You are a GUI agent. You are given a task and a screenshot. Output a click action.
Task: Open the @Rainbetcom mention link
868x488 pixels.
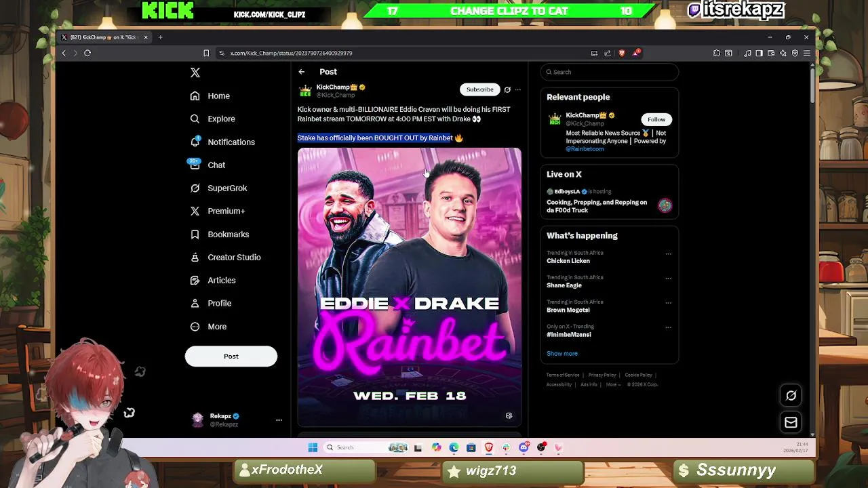(585, 149)
